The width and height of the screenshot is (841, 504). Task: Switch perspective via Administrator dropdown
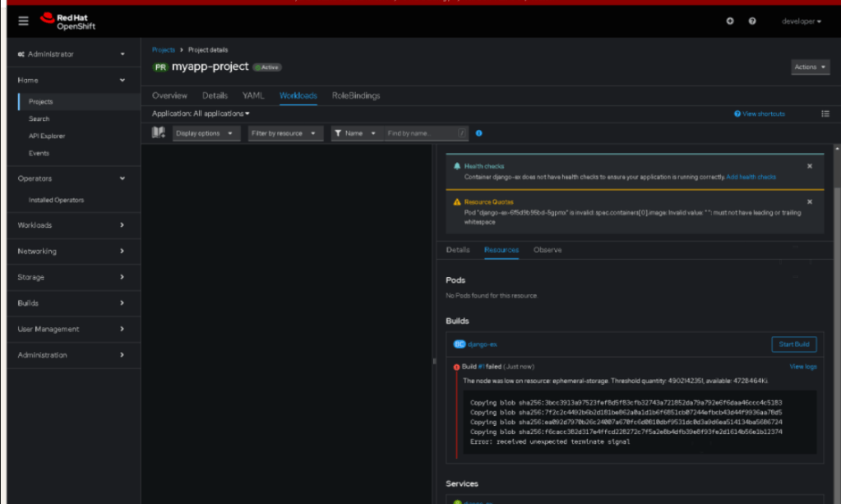(x=71, y=54)
